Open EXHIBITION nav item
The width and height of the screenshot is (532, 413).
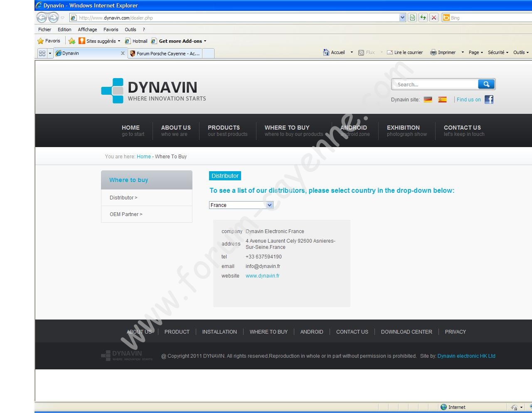tap(406, 130)
